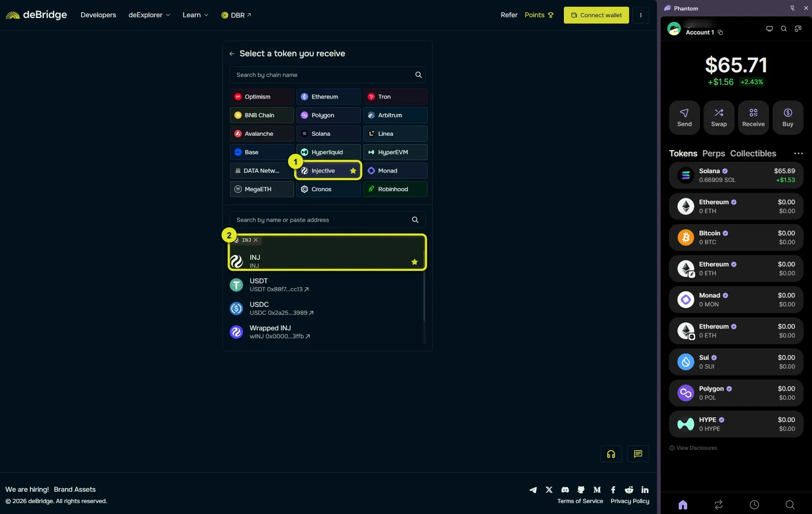Click View Disclosures in Phantom
Viewport: 812px width, 514px height.
(693, 448)
